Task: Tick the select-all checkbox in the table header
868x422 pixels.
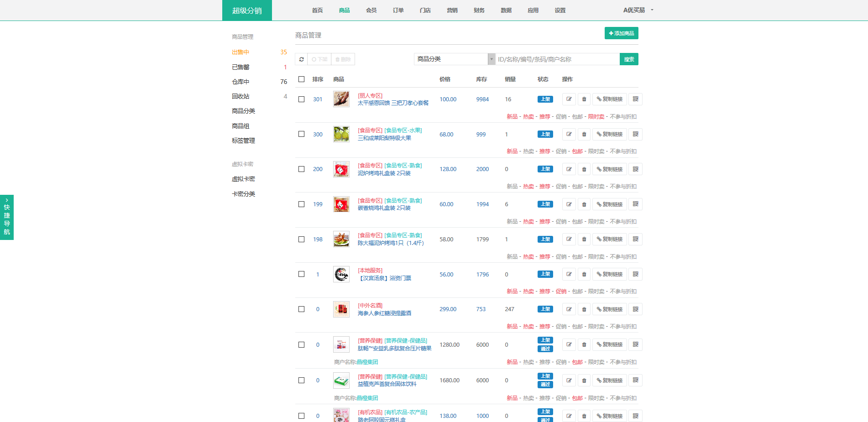Action: point(301,79)
